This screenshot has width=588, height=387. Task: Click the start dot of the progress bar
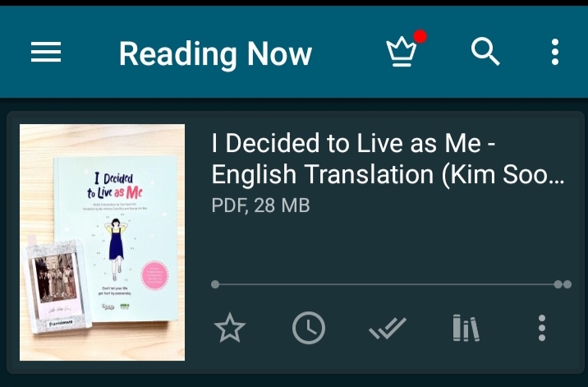tap(215, 284)
